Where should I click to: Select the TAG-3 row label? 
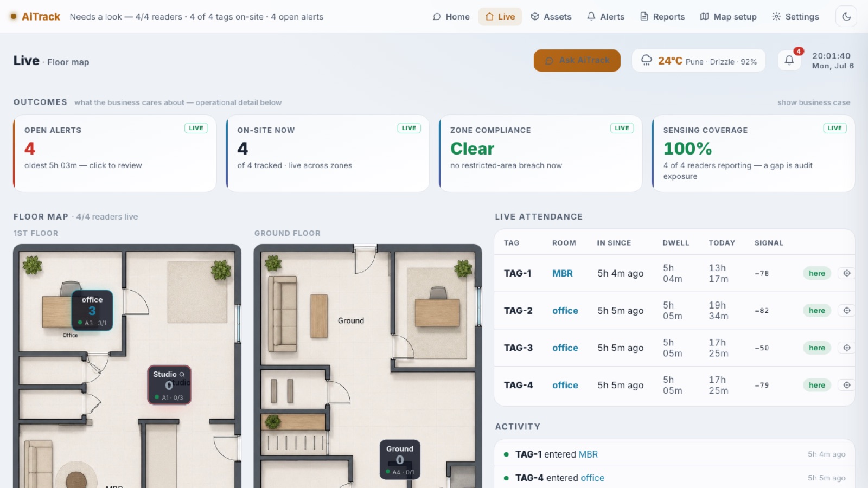pyautogui.click(x=518, y=348)
